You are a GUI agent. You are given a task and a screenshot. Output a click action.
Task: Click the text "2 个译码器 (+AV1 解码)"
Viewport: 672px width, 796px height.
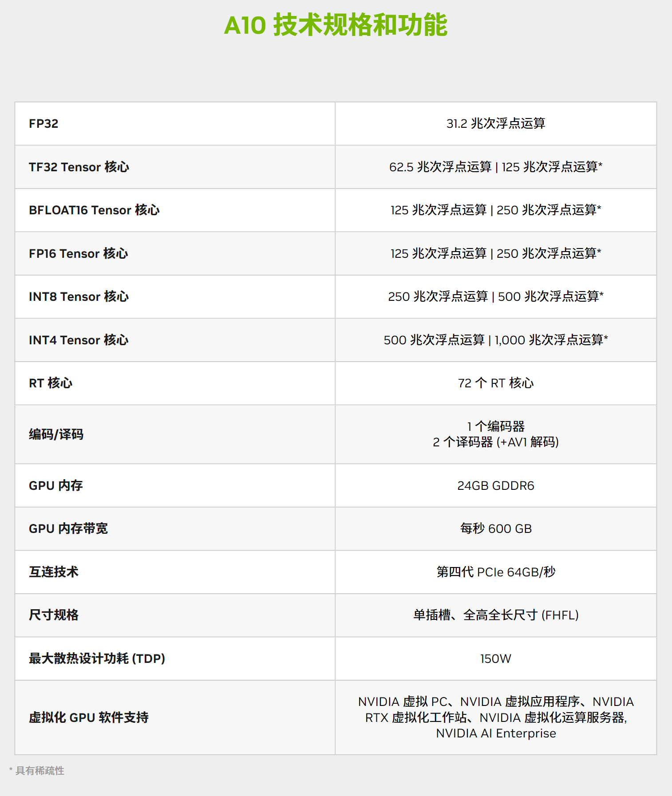[496, 442]
